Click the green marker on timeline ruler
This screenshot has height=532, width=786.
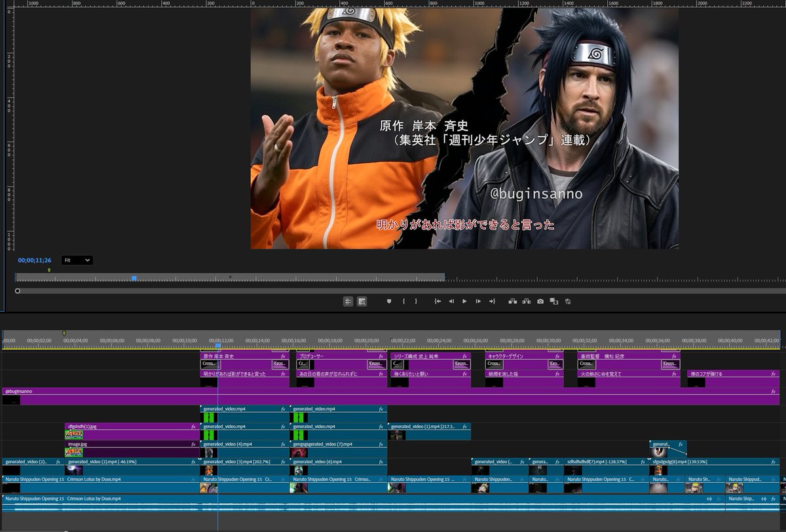click(64, 333)
